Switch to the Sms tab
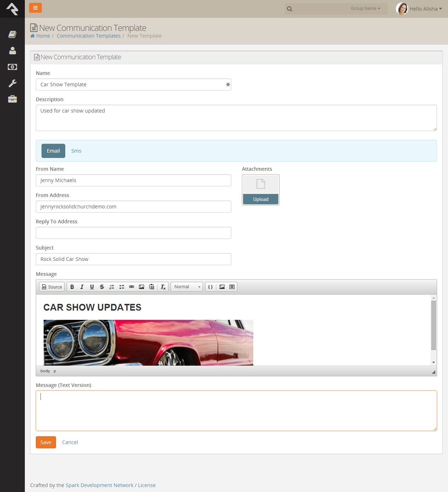The width and height of the screenshot is (448, 492). [76, 151]
